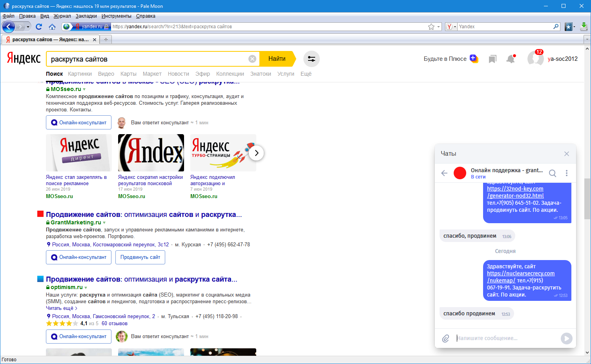Image resolution: width=591 pixels, height=364 pixels.
Task: Open the downloads green arrow icon
Action: pyautogui.click(x=584, y=26)
